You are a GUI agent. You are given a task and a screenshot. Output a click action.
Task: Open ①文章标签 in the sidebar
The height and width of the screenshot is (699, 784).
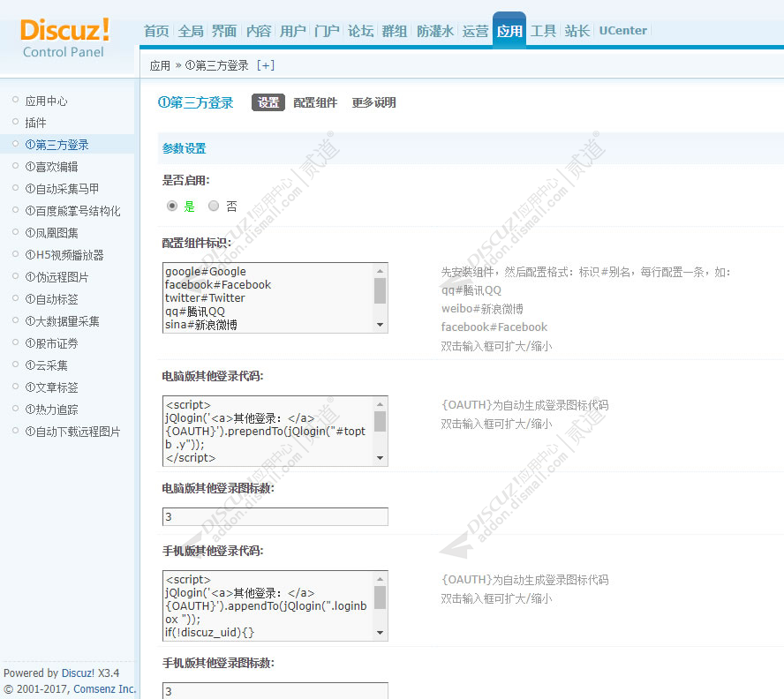(x=51, y=387)
